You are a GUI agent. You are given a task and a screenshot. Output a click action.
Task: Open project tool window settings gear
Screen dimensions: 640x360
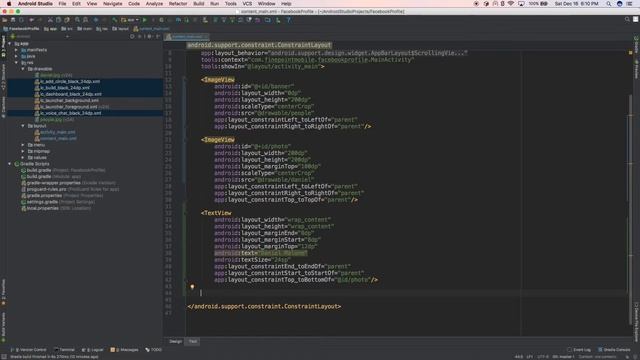(x=149, y=36)
